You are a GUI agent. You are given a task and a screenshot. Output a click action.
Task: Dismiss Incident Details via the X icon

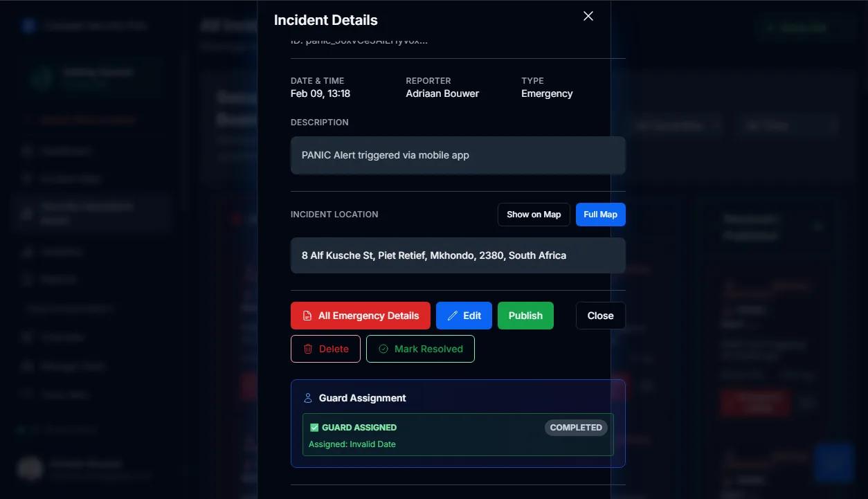(x=588, y=15)
